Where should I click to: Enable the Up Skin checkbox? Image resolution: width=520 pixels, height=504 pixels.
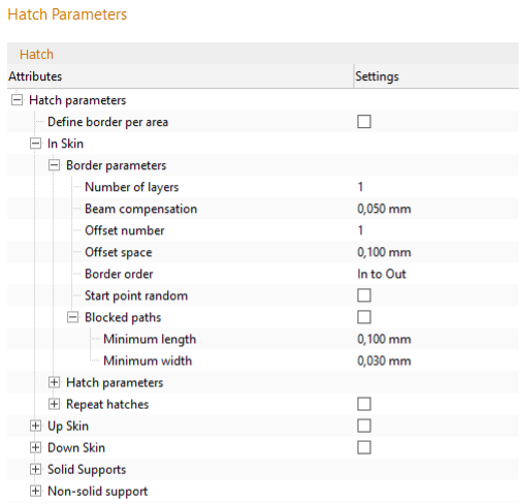tap(364, 426)
